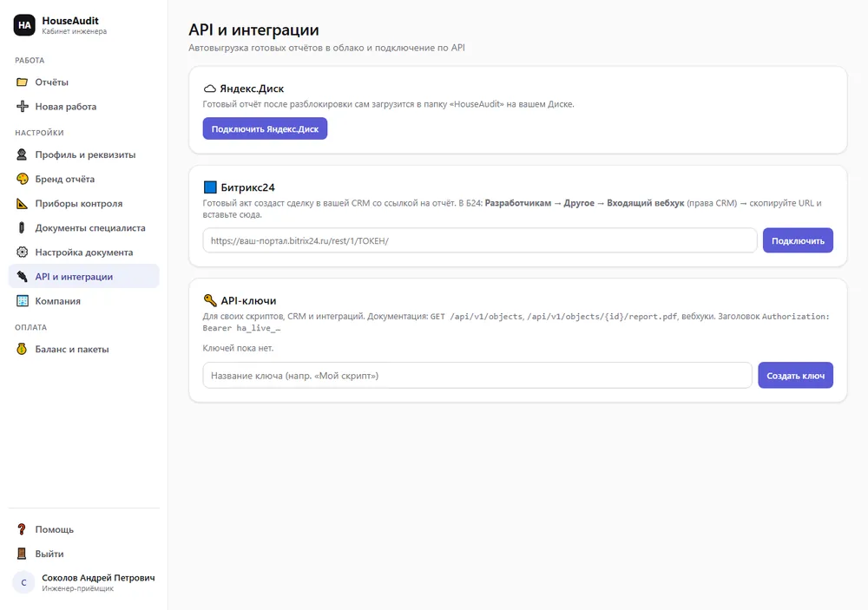Go to Новая работа
Screen dimensions: 868x610
click(83, 106)
